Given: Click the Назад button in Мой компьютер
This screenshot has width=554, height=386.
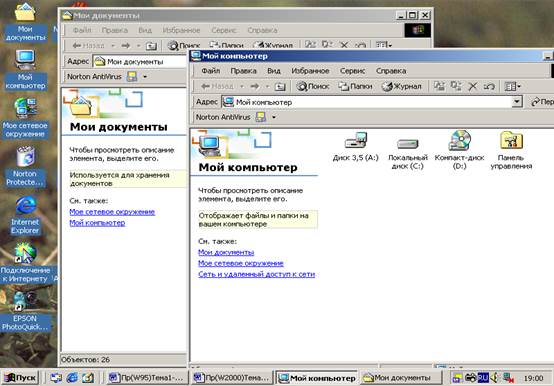Looking at the screenshot, I should click(x=217, y=86).
